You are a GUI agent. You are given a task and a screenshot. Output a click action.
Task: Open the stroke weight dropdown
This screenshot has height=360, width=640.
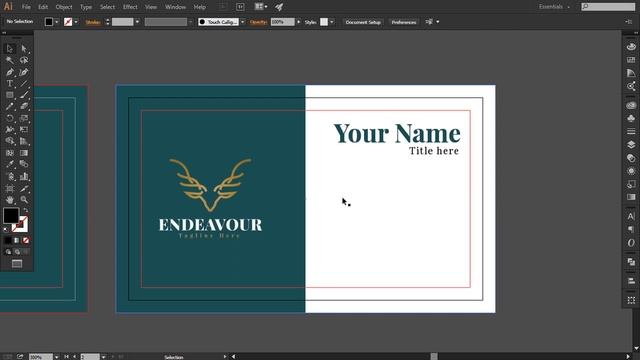click(137, 22)
